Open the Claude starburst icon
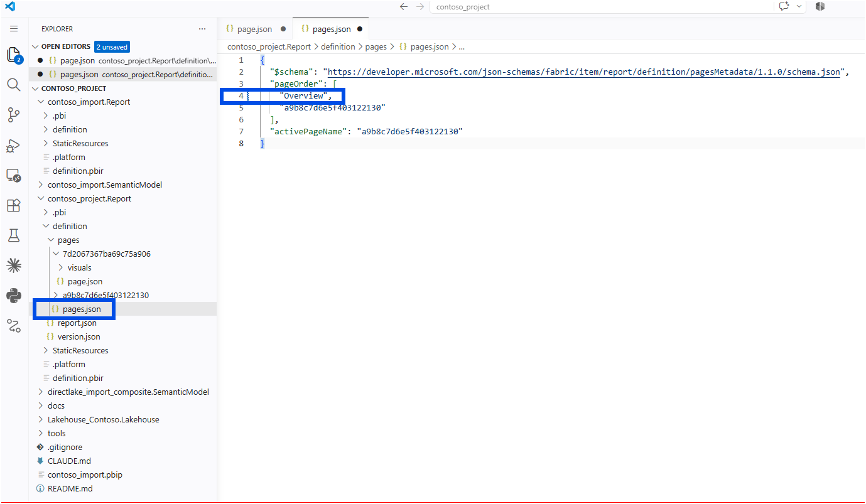 [x=14, y=265]
